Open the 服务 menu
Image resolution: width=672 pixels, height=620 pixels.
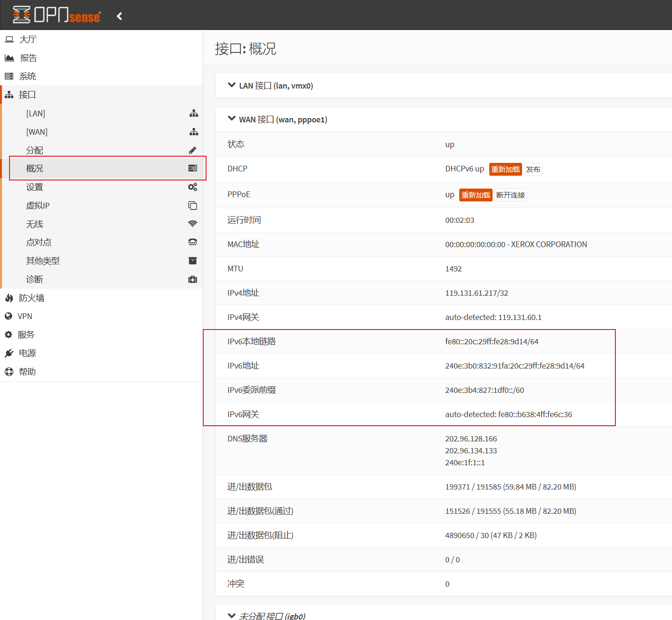pyautogui.click(x=101, y=335)
